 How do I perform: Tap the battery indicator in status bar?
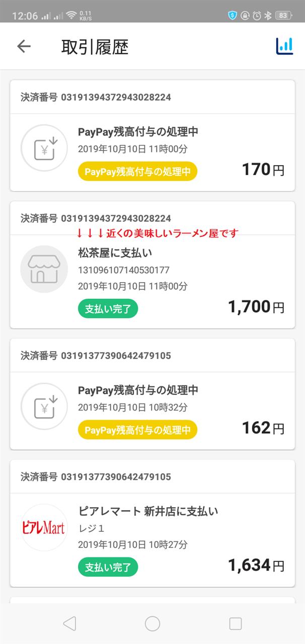pyautogui.click(x=283, y=16)
